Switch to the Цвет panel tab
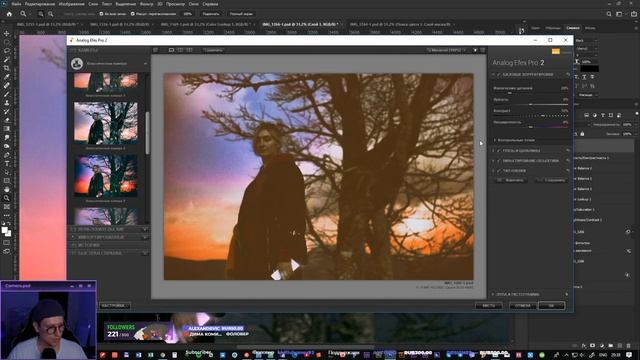This screenshot has width=640, height=360. point(536,28)
